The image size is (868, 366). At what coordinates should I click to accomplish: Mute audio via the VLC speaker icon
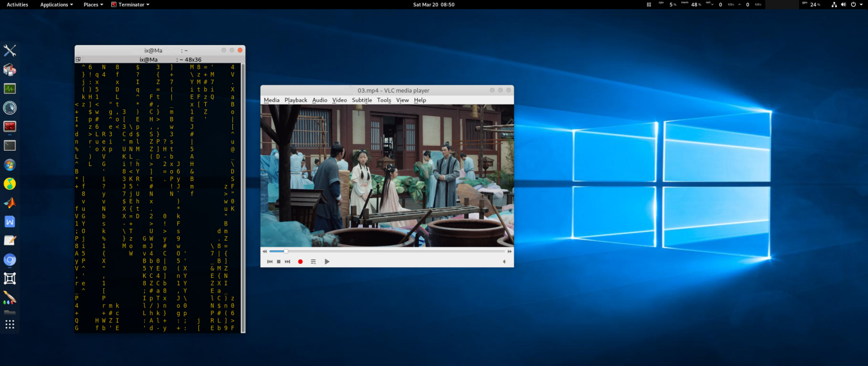pyautogui.click(x=504, y=262)
